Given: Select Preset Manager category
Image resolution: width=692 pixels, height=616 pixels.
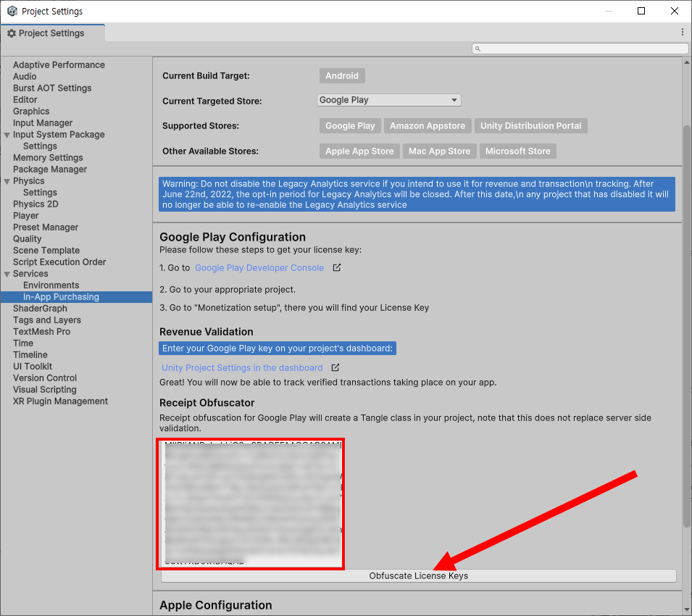Looking at the screenshot, I should click(46, 228).
